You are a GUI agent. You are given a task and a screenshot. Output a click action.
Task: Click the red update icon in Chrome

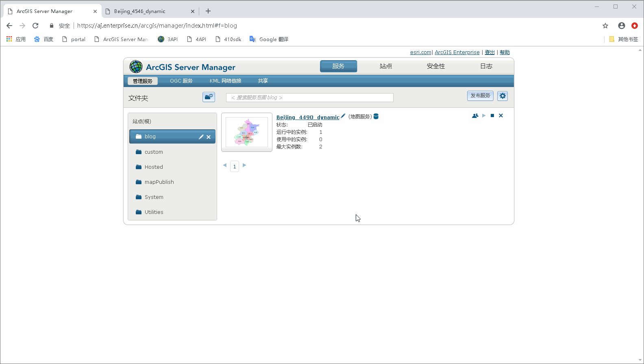[x=635, y=26]
